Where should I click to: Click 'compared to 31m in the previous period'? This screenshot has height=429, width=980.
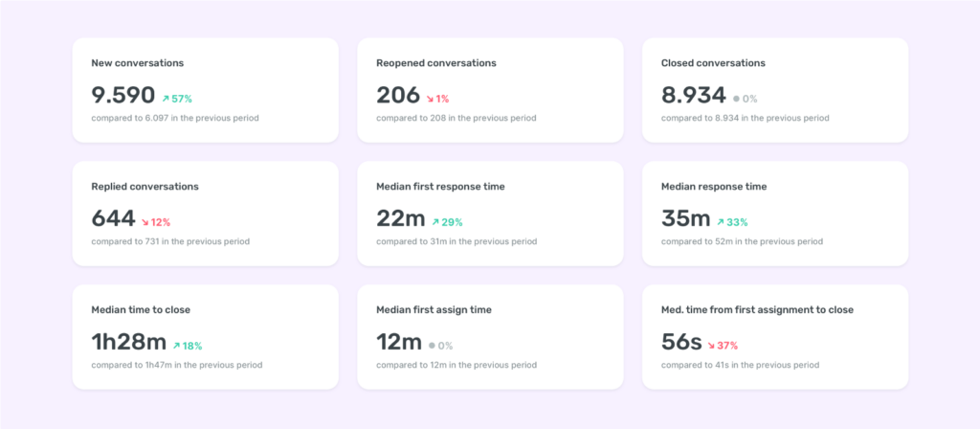tap(457, 241)
